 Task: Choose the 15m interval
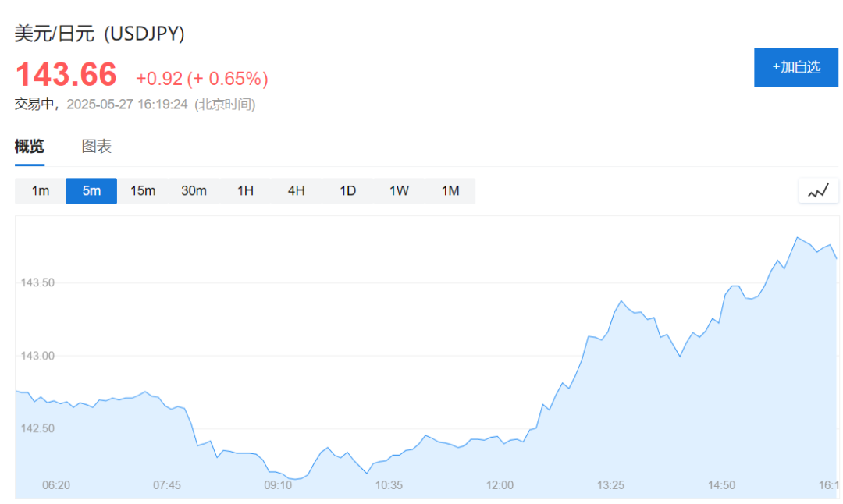(x=143, y=190)
